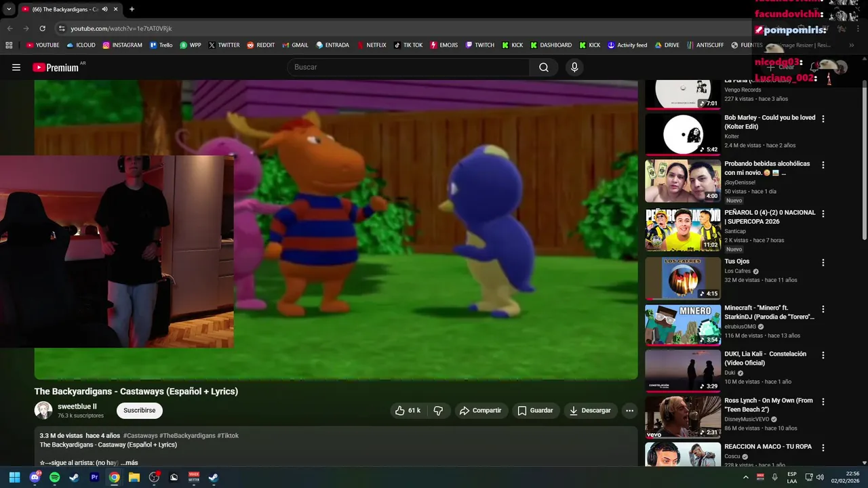Image resolution: width=868 pixels, height=488 pixels.
Task: Open the Minecraft Minero thumbnail
Action: pos(683,325)
